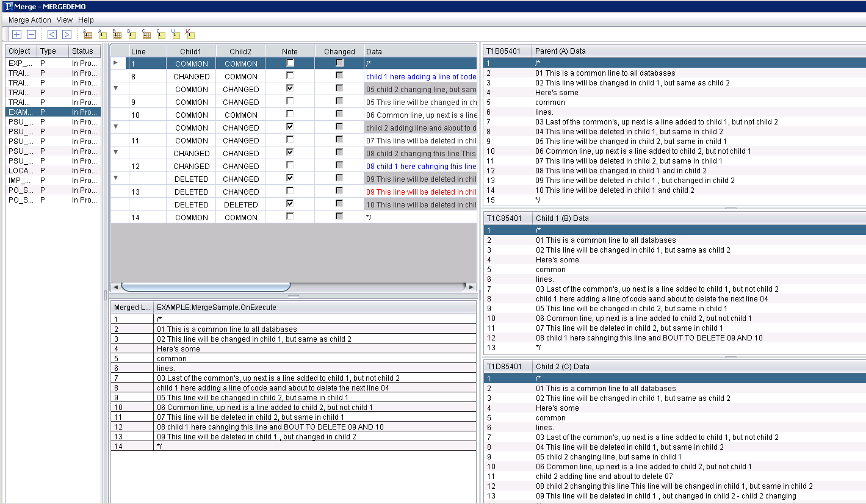Toggle the Note checkbox on line 11 row
This screenshot has height=504, width=866.
(290, 140)
